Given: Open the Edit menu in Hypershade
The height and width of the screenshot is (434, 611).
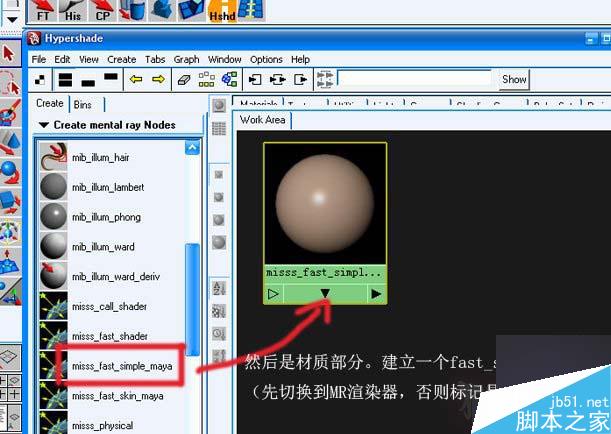Looking at the screenshot, I should pyautogui.click(x=62, y=60).
